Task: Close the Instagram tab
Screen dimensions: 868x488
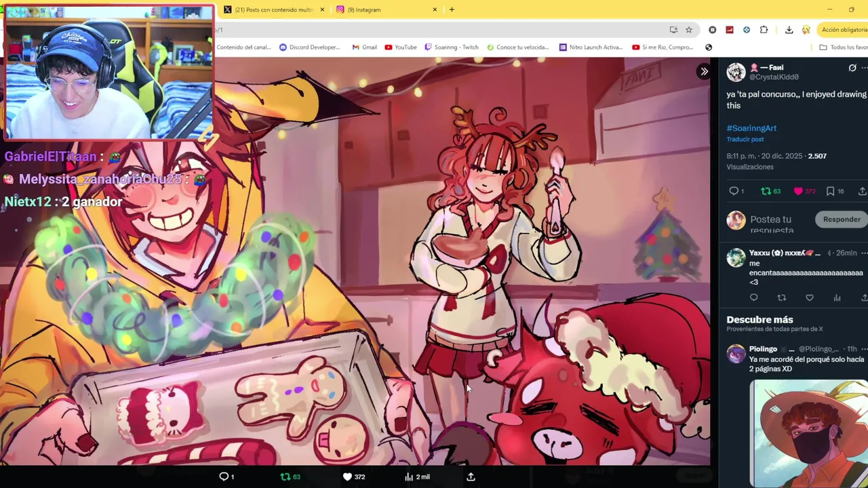Action: [x=435, y=9]
